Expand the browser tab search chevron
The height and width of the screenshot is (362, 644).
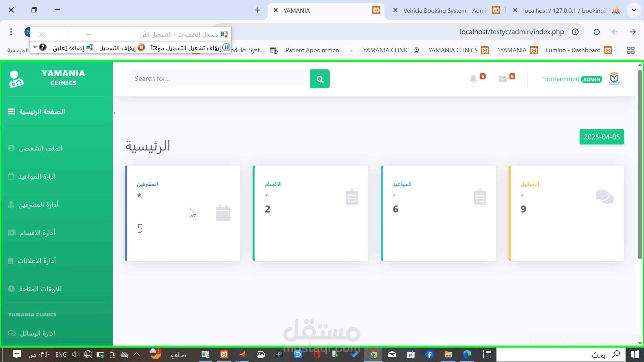(x=634, y=10)
